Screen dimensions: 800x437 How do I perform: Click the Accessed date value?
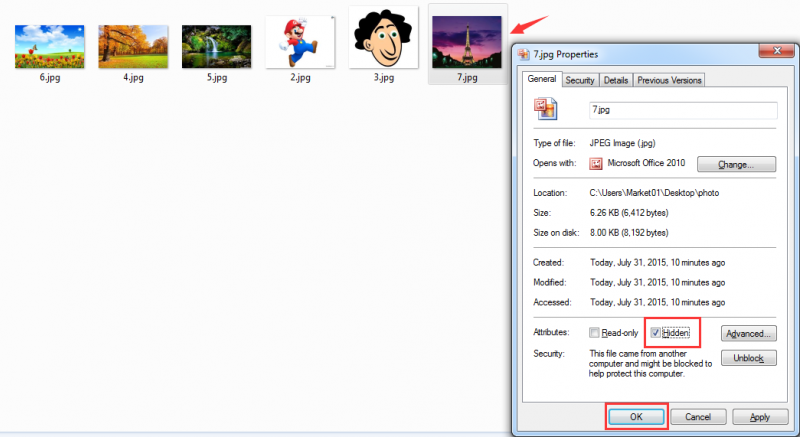pos(658,302)
